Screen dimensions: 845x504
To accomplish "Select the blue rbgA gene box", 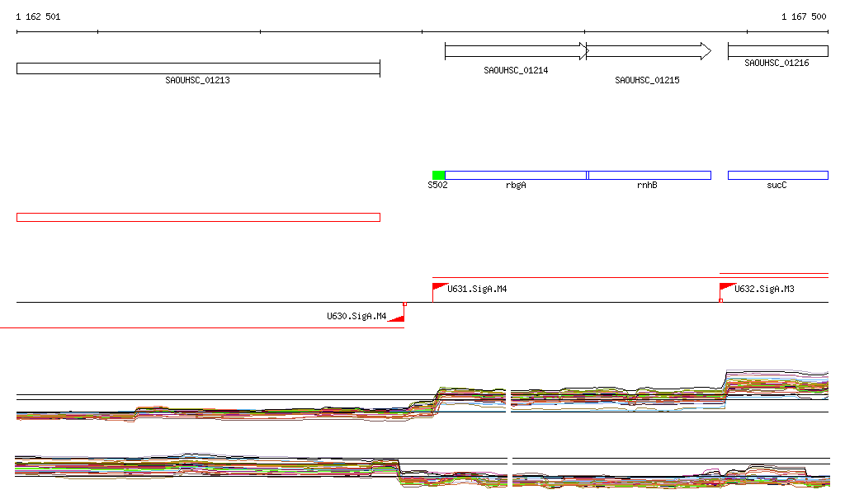I will 517,175.
